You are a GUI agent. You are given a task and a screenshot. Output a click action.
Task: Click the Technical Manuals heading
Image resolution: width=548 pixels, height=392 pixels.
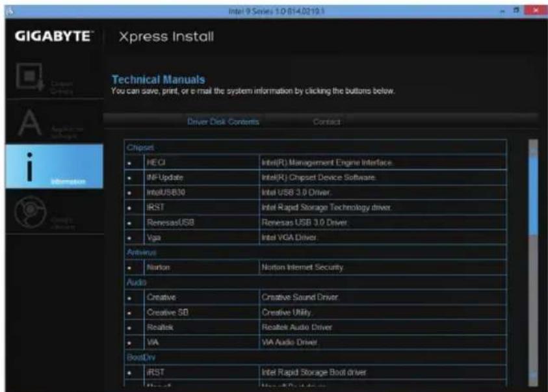pos(159,80)
